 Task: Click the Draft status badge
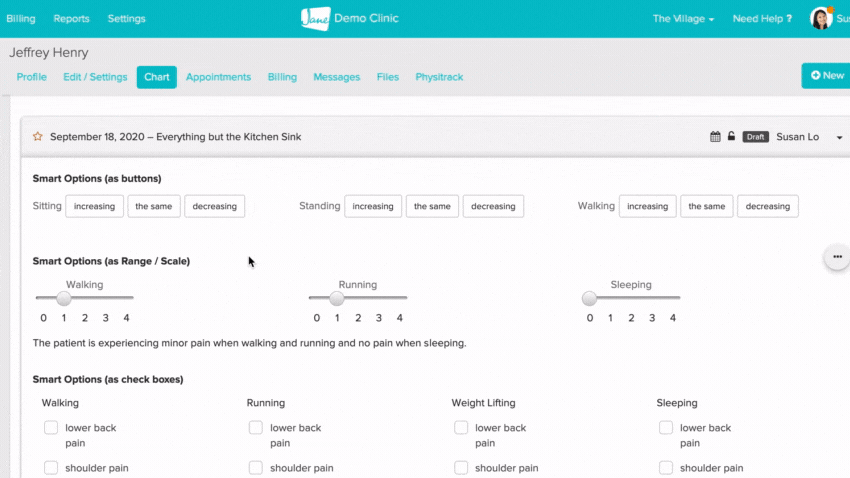[x=755, y=137]
